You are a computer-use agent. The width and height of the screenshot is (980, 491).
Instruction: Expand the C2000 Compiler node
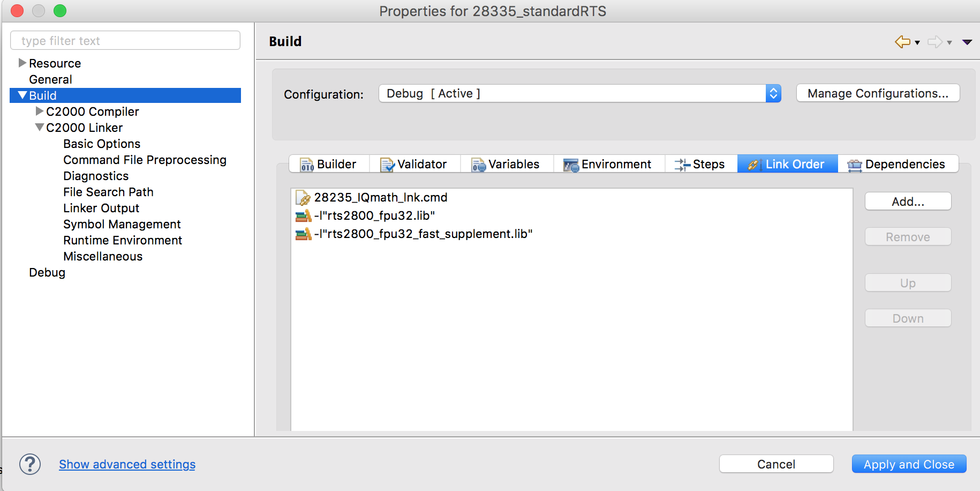39,111
